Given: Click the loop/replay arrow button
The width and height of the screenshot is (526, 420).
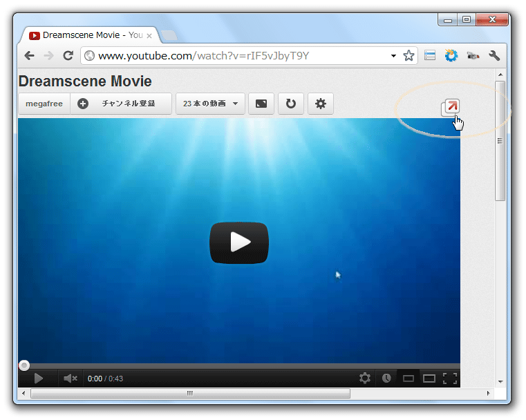Looking at the screenshot, I should click(291, 104).
